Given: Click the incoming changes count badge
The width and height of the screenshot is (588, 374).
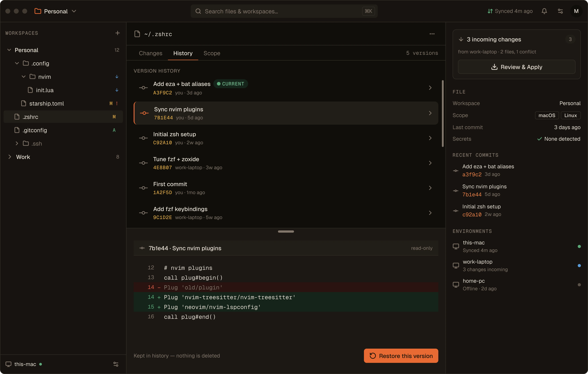Looking at the screenshot, I should coord(570,39).
